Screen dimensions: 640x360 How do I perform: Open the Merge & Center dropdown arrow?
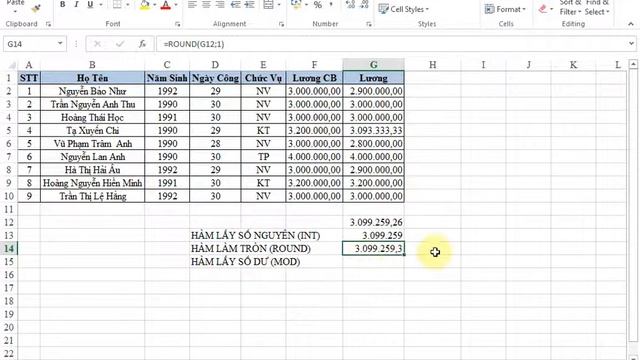[279, 5]
